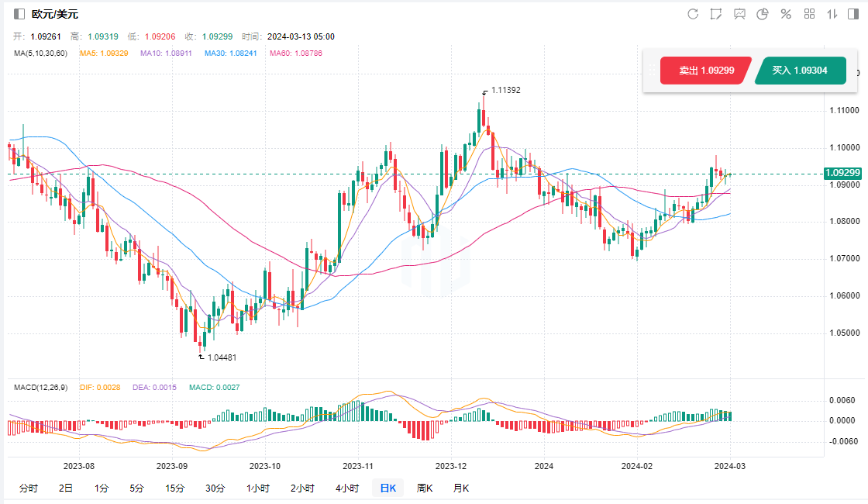
Task: Select the 4小时 timeframe
Action: (347, 488)
